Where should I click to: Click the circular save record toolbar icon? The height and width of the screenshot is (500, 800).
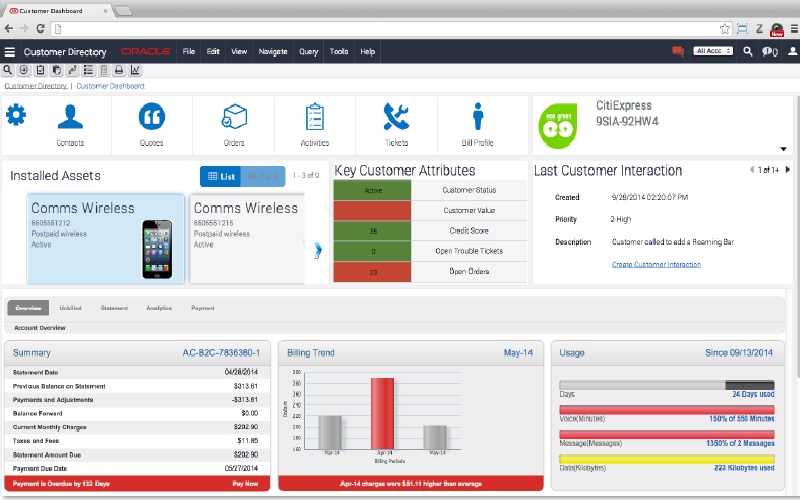pos(23,70)
